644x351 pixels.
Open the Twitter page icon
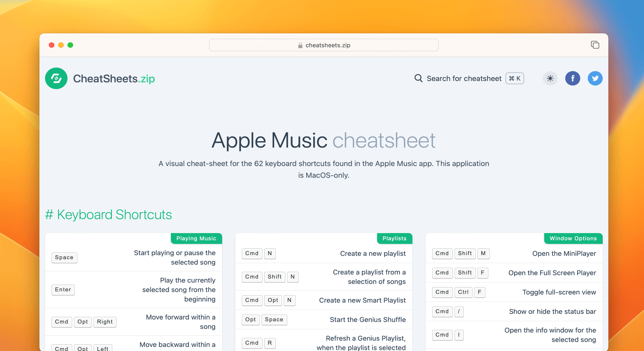tap(595, 78)
